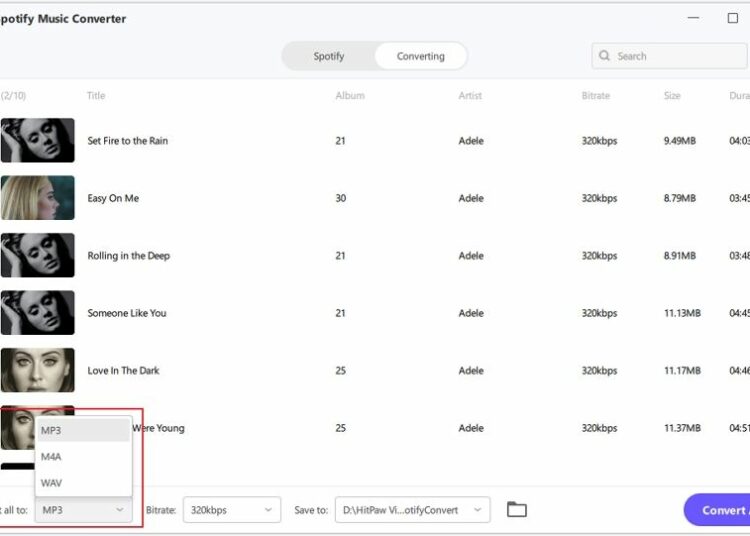Click the Title column header
Viewport: 750px width, 536px height.
coord(96,96)
